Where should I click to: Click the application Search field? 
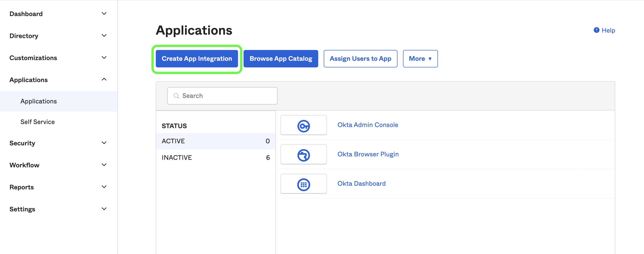[222, 95]
